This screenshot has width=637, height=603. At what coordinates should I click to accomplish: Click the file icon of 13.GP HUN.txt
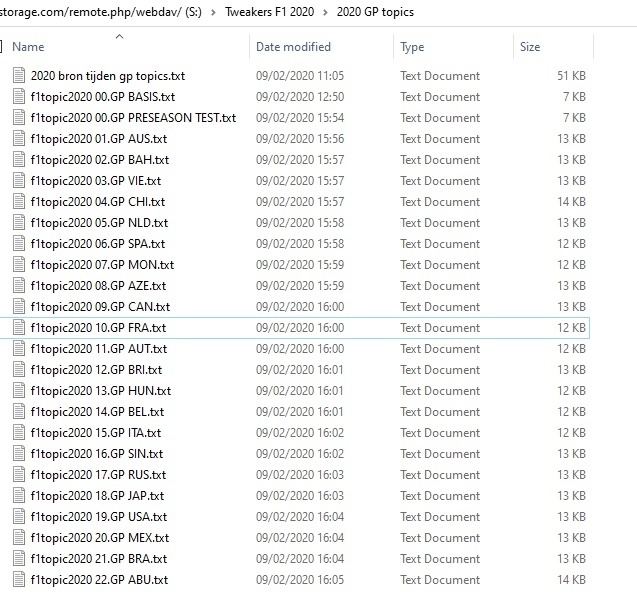coord(19,391)
